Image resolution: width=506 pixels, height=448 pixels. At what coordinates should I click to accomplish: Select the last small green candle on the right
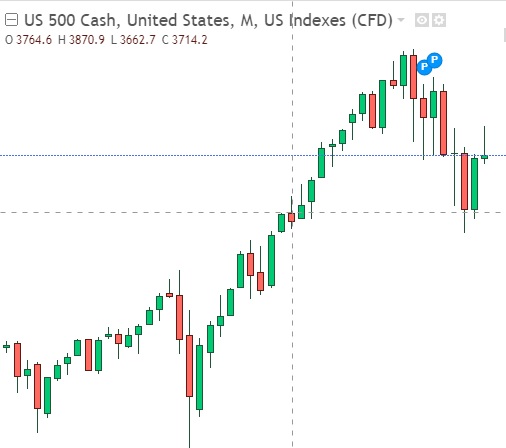[484, 157]
